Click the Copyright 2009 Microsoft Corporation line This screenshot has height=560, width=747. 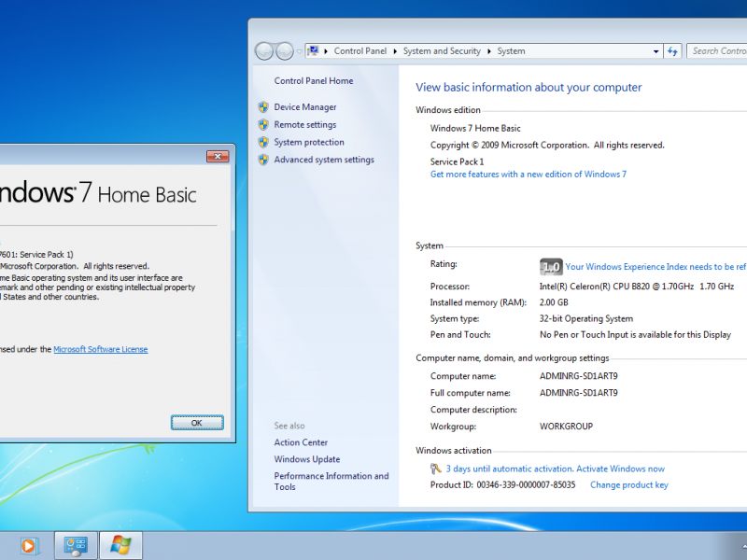pos(547,145)
